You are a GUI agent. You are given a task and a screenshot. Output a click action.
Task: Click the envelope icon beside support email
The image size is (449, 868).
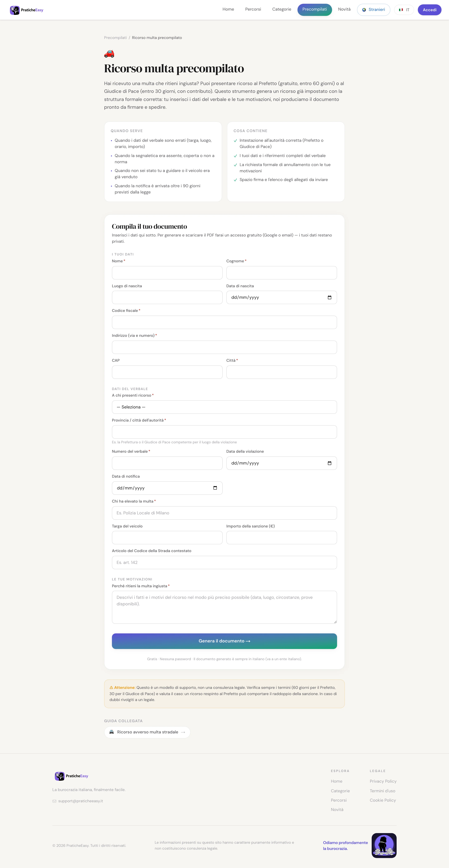click(x=54, y=801)
